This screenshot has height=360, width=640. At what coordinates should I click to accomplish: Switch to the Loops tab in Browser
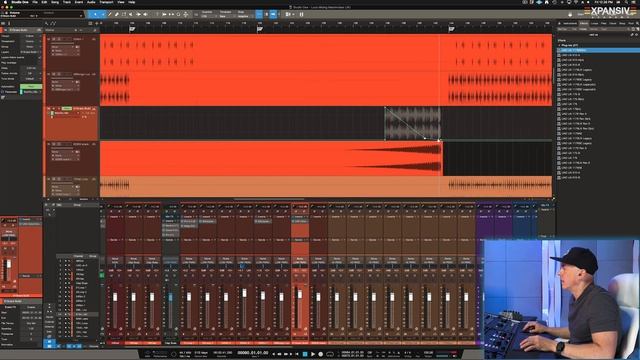coord(595,24)
